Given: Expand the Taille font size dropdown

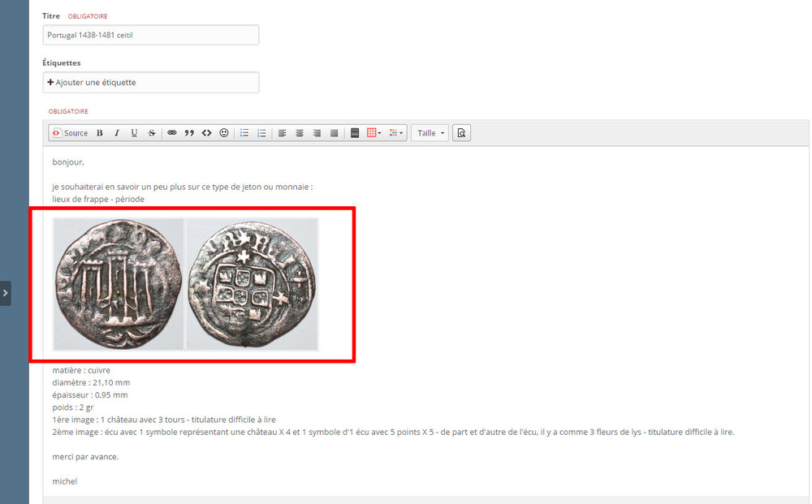Looking at the screenshot, I should tap(431, 133).
